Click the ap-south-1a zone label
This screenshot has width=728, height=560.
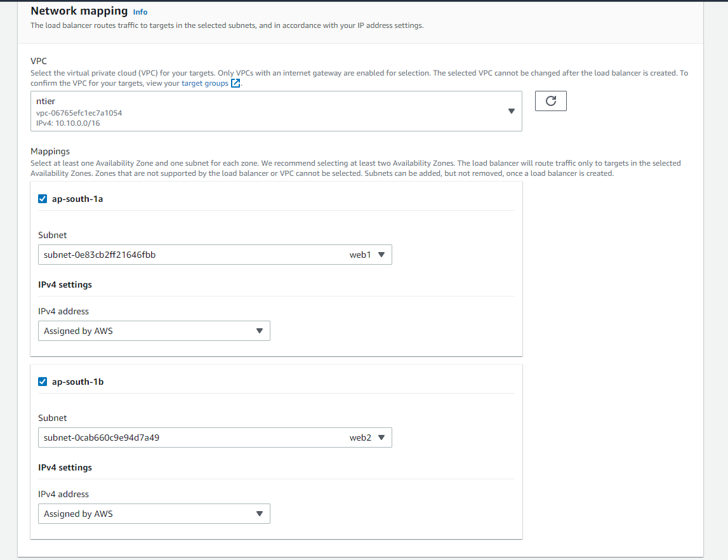point(77,199)
